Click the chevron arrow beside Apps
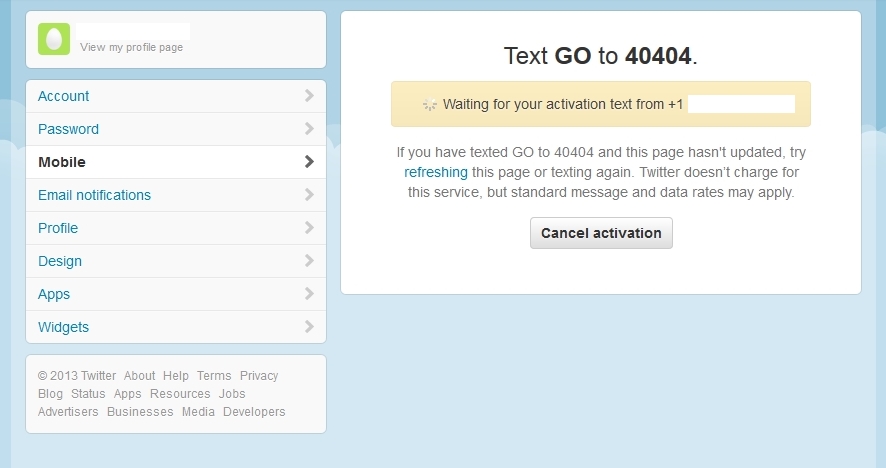This screenshot has width=886, height=468. click(x=309, y=294)
